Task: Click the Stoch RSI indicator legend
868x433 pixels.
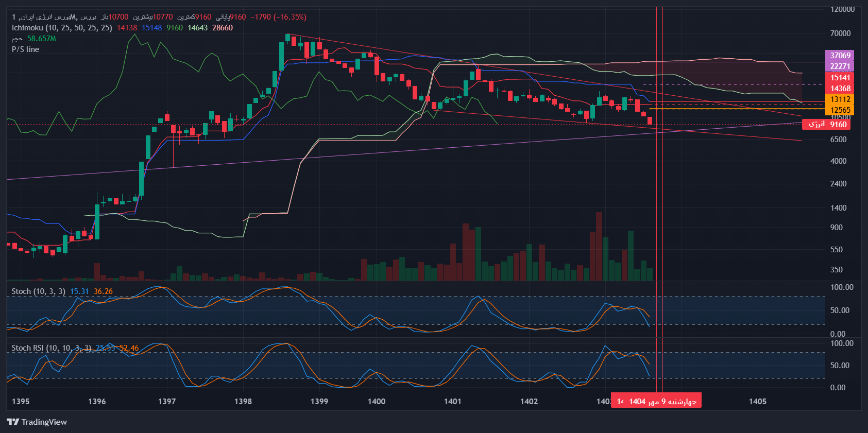Action: click(51, 348)
